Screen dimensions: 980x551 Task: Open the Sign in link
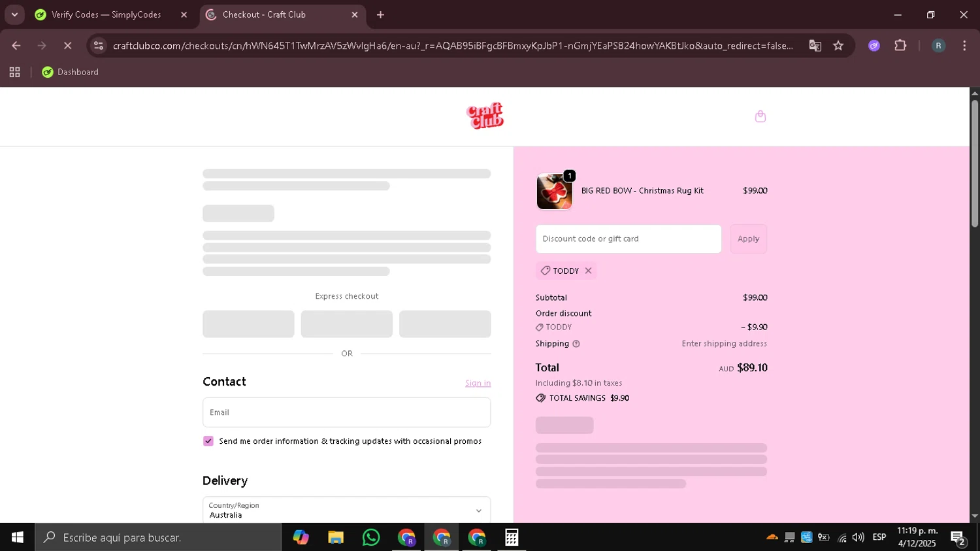pyautogui.click(x=478, y=383)
